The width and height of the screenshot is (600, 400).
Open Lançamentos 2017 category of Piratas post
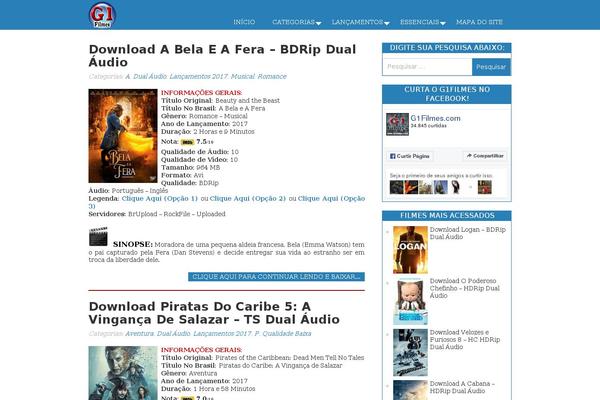pyautogui.click(x=222, y=334)
